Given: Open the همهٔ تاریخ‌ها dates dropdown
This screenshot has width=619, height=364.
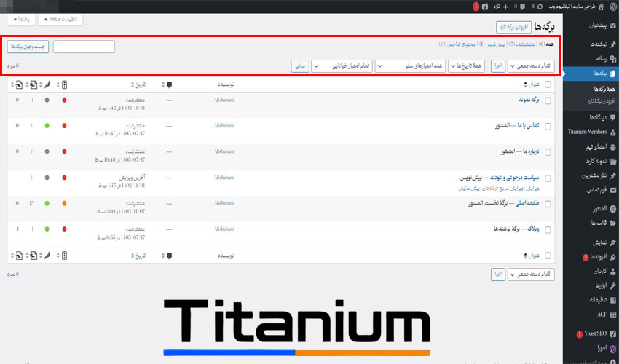Looking at the screenshot, I should tap(466, 66).
